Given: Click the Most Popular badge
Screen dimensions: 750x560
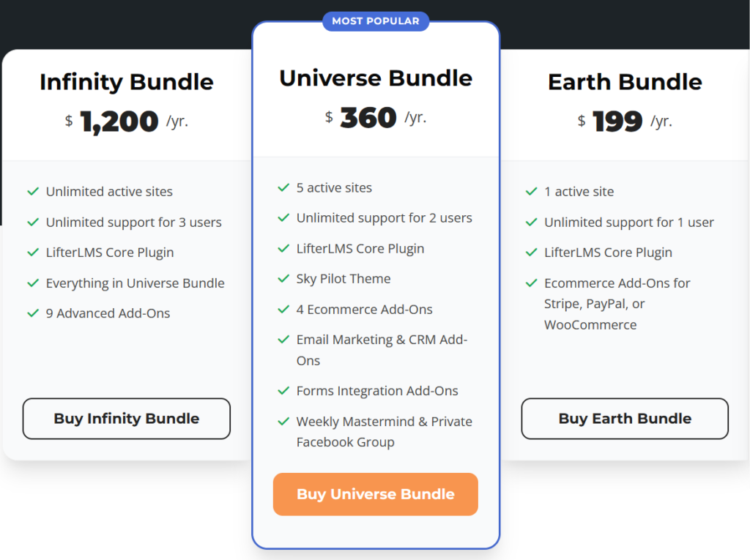Looking at the screenshot, I should coord(376,21).
